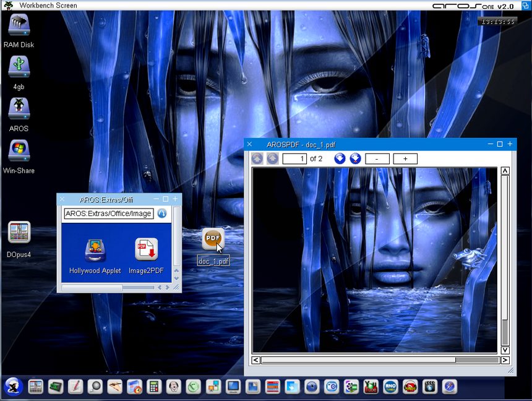The height and width of the screenshot is (401, 532).
Task: Click the calculator icon in the dock
Action: pos(154,387)
